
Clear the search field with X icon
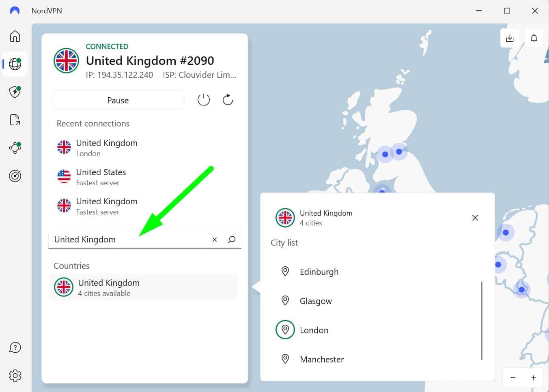215,240
